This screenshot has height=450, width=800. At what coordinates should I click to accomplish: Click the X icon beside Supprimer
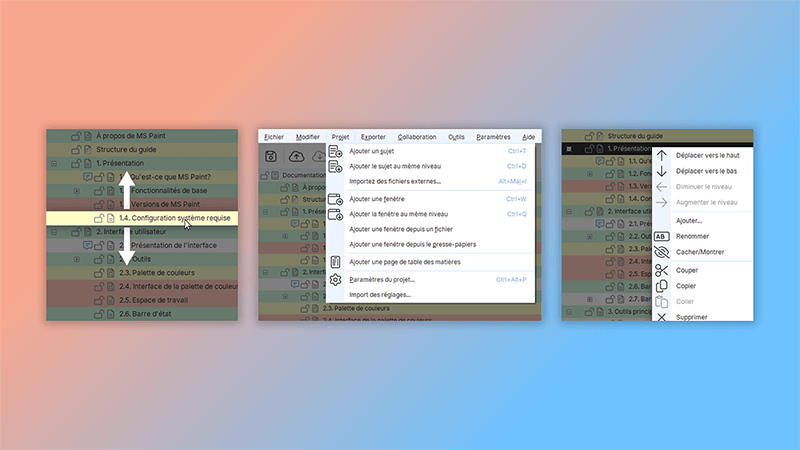tap(661, 317)
